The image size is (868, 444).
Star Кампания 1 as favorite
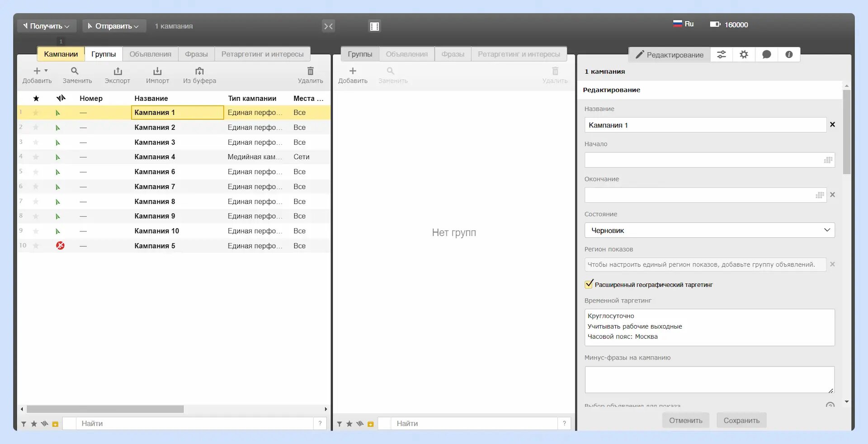(x=36, y=113)
